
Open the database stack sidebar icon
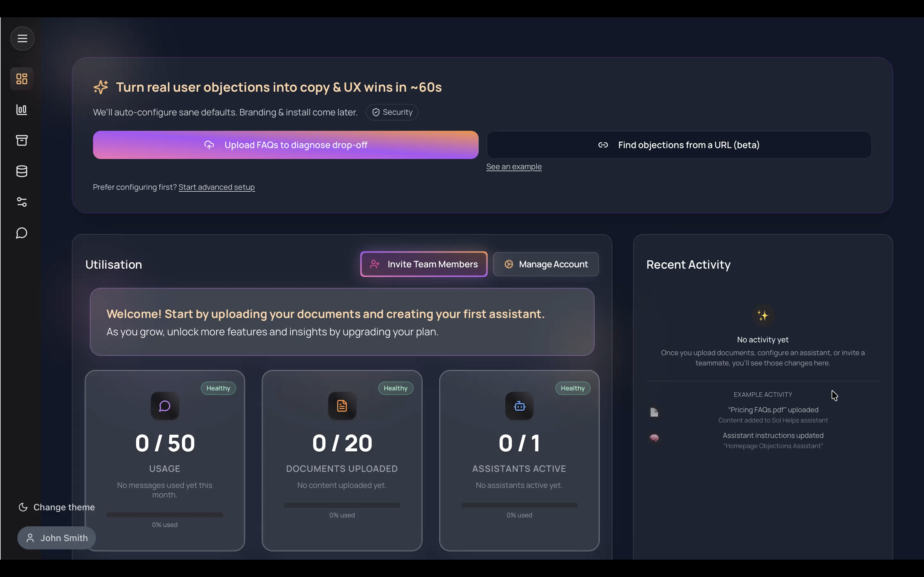[22, 171]
